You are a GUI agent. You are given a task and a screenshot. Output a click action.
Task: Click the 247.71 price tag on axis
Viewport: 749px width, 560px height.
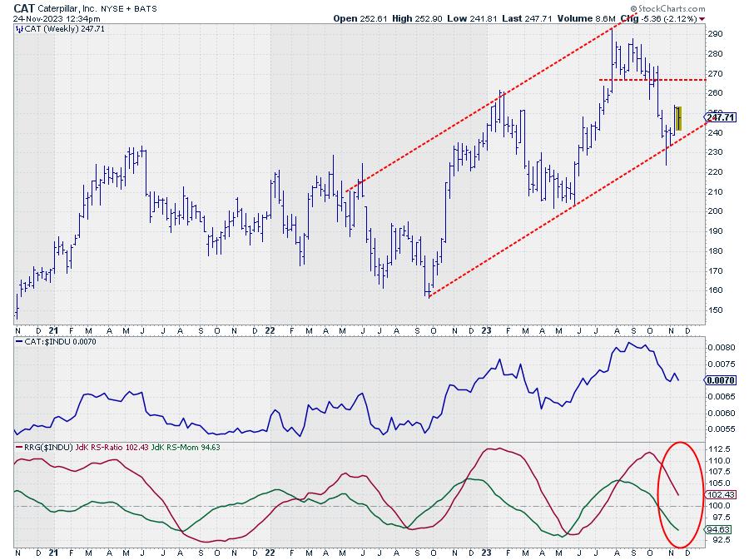(720, 117)
